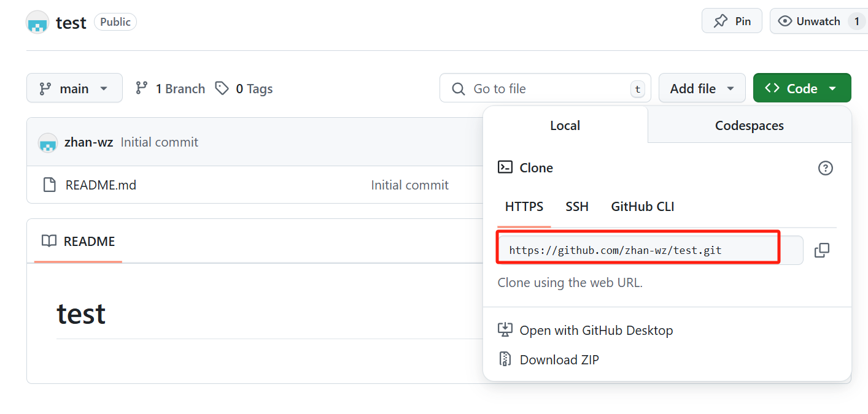The width and height of the screenshot is (868, 414).
Task: Click the clone URL text field
Action: (650, 250)
